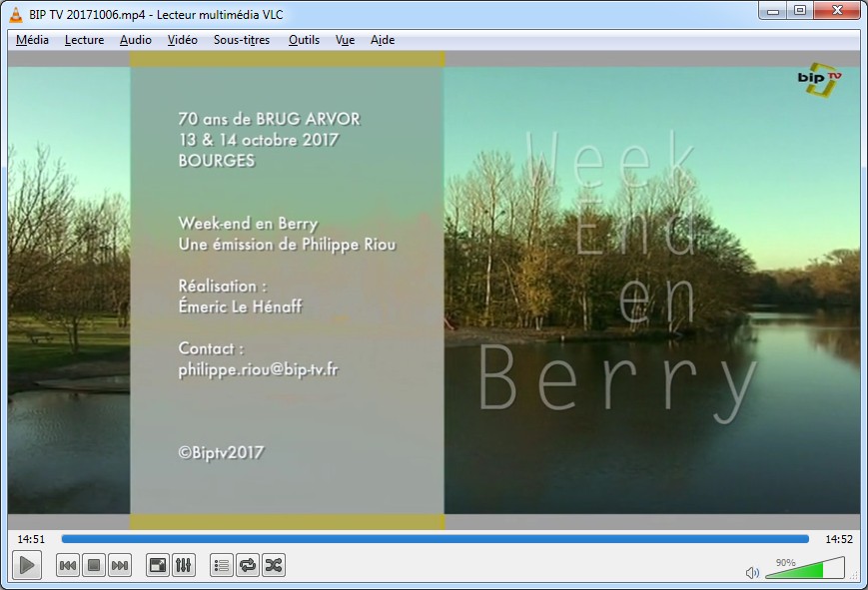The height and width of the screenshot is (590, 868).
Task: Toggle fullscreen video mode
Action: (x=158, y=565)
